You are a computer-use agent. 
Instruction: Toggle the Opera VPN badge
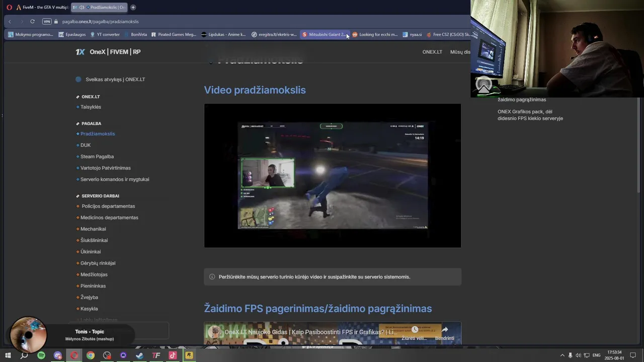(47, 22)
